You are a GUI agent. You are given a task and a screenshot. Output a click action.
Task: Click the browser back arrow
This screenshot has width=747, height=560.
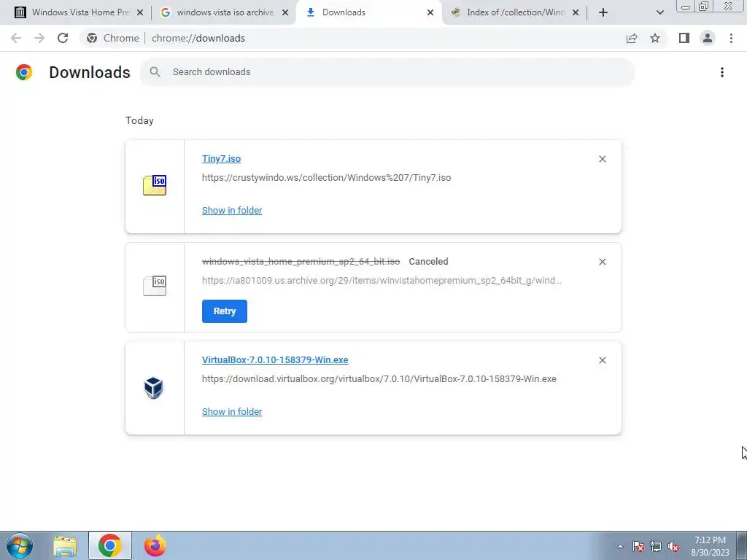16,38
